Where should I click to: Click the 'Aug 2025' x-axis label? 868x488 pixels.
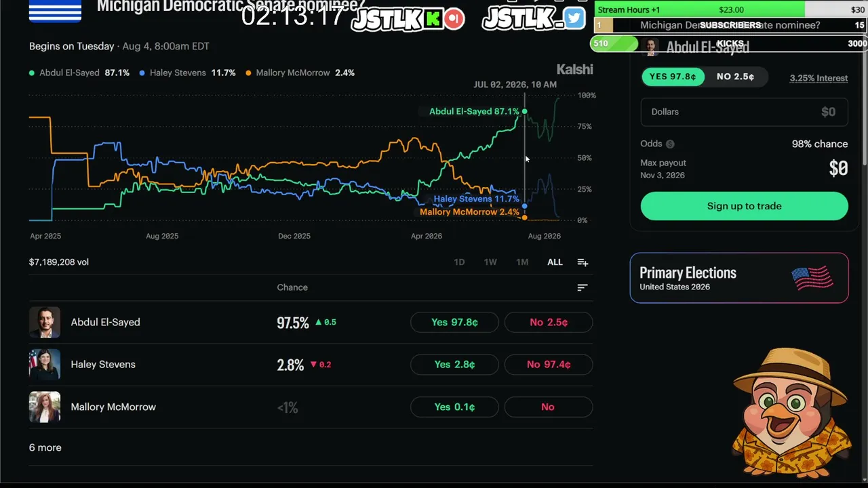(162, 236)
